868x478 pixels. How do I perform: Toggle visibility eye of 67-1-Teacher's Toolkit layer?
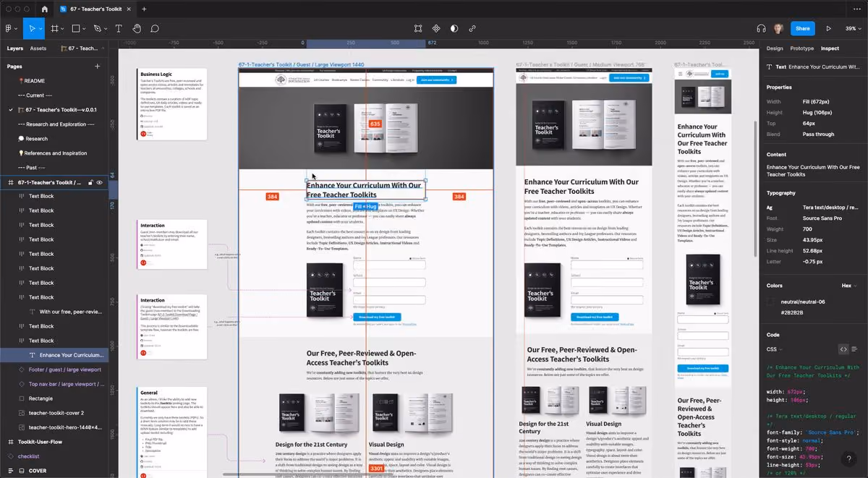pos(100,182)
